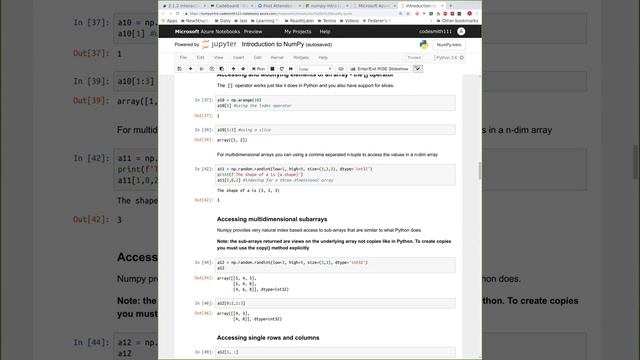The height and width of the screenshot is (360, 640).
Task: Insert a cell below with plus icon
Action: click(190, 69)
